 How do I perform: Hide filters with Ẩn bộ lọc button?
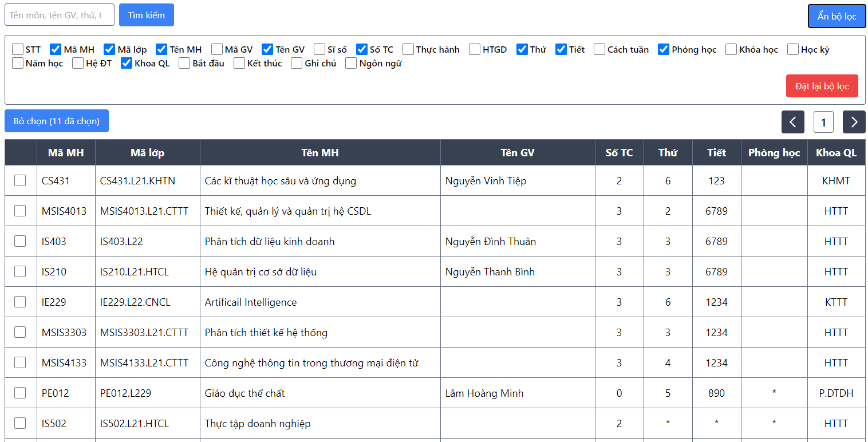click(x=837, y=16)
